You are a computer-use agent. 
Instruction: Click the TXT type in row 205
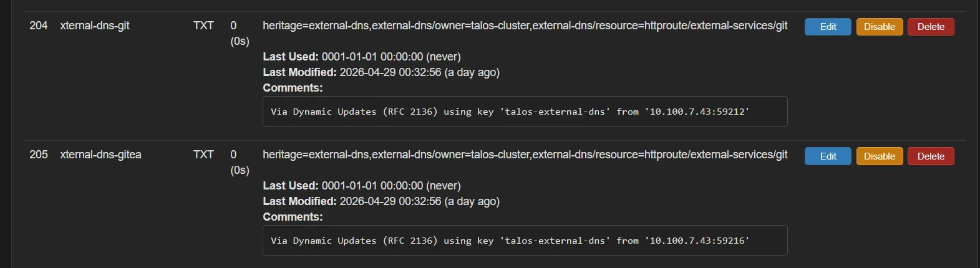203,155
